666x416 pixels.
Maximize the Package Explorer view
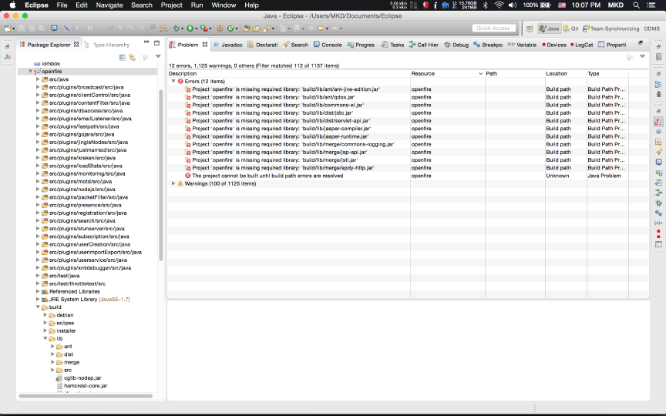pos(157,43)
